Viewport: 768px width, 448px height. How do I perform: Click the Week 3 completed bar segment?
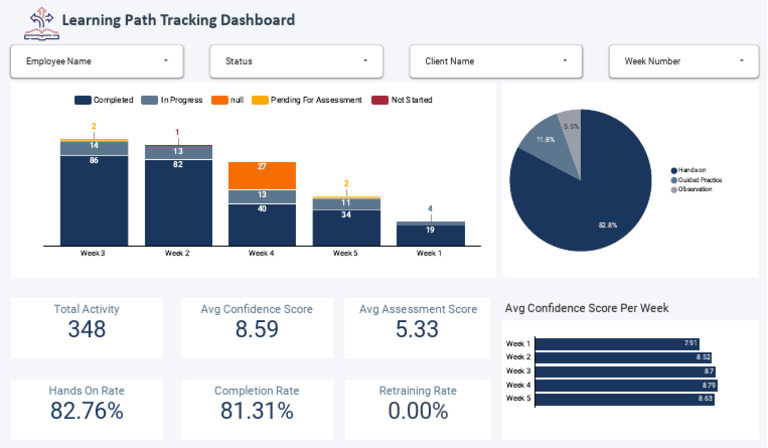94,201
